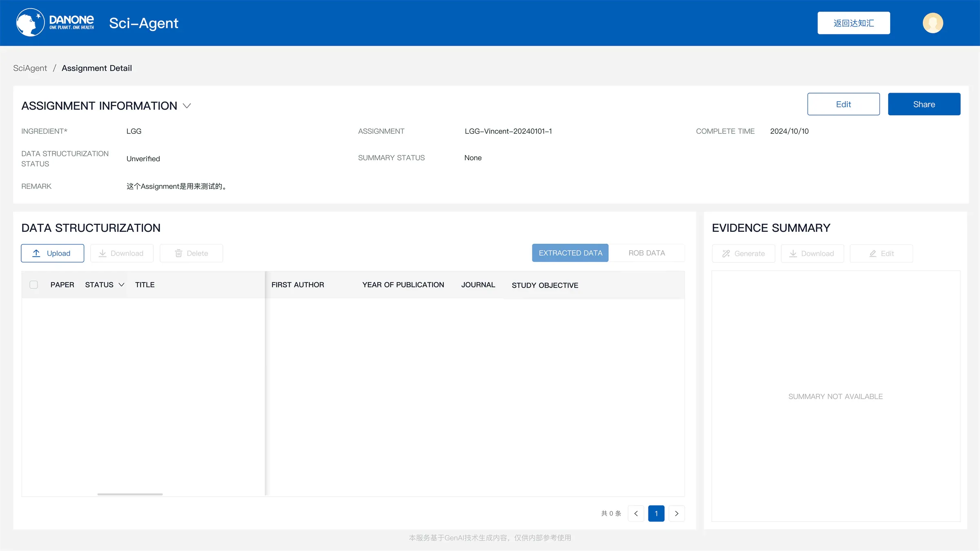Click the Edit assignment button
The height and width of the screenshot is (551, 980).
click(x=843, y=104)
